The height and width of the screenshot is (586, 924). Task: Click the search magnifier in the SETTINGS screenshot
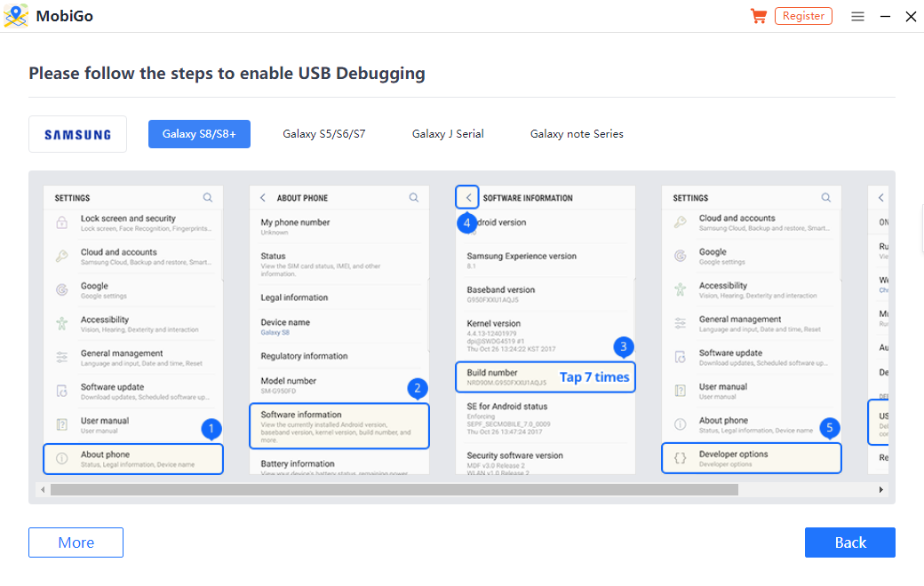(207, 197)
